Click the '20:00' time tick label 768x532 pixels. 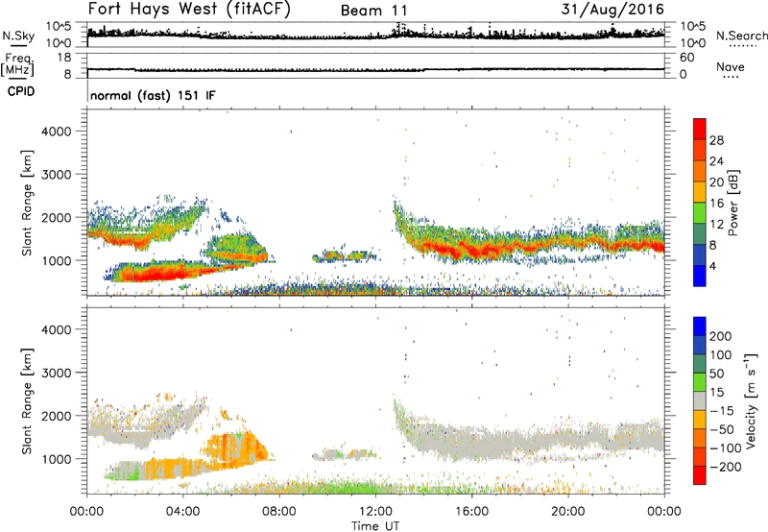[x=568, y=512]
